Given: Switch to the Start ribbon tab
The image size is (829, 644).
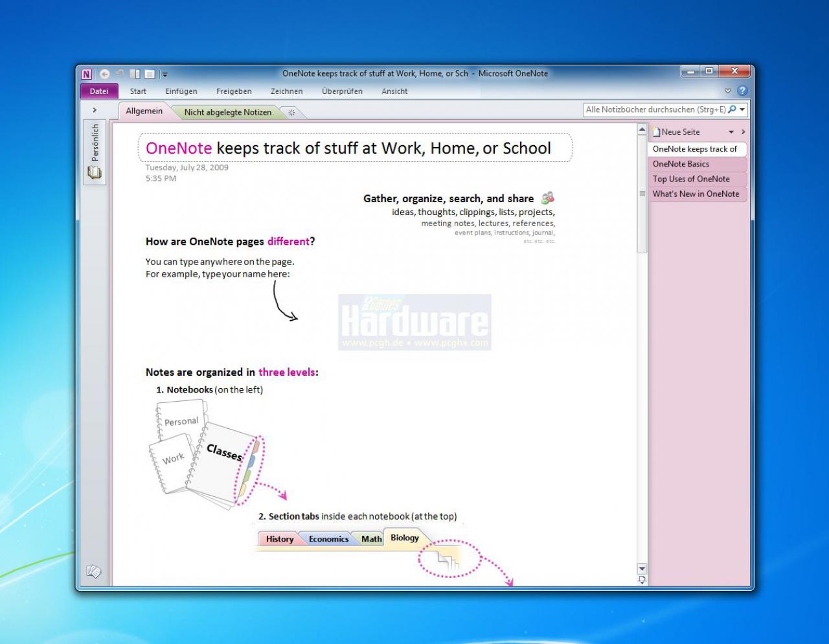Looking at the screenshot, I should [x=138, y=91].
